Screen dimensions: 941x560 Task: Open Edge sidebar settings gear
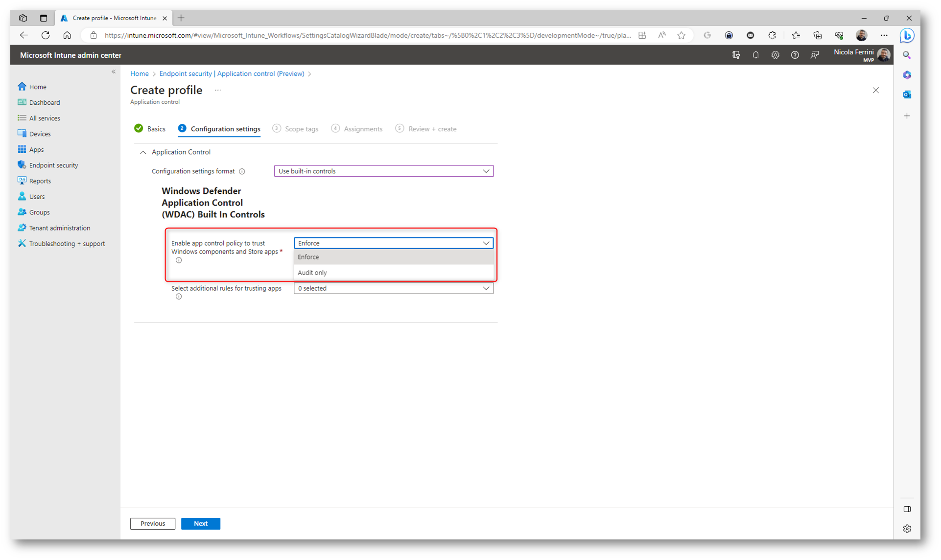(x=907, y=529)
